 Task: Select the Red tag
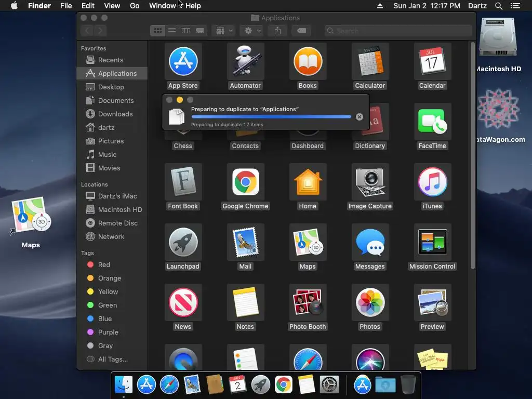(112, 264)
